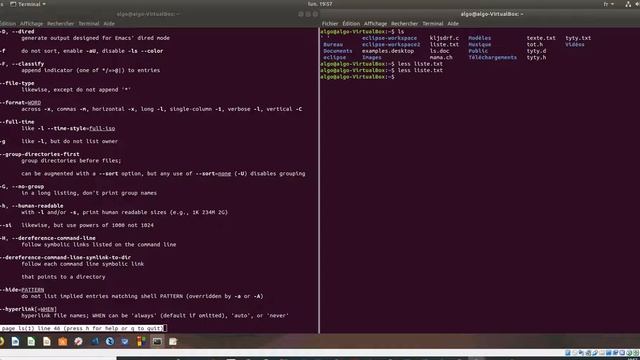Open Aide menu in right terminal window

(453, 24)
